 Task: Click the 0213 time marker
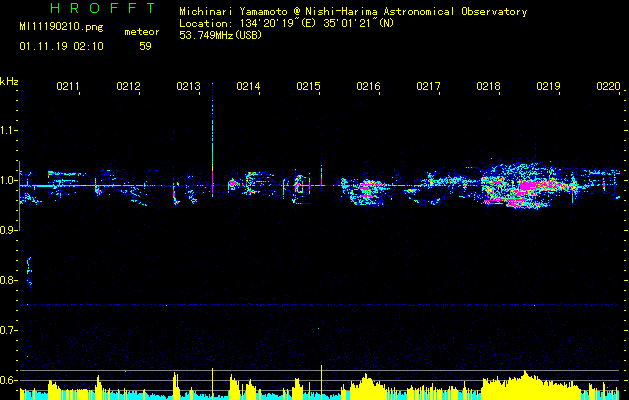point(188,86)
